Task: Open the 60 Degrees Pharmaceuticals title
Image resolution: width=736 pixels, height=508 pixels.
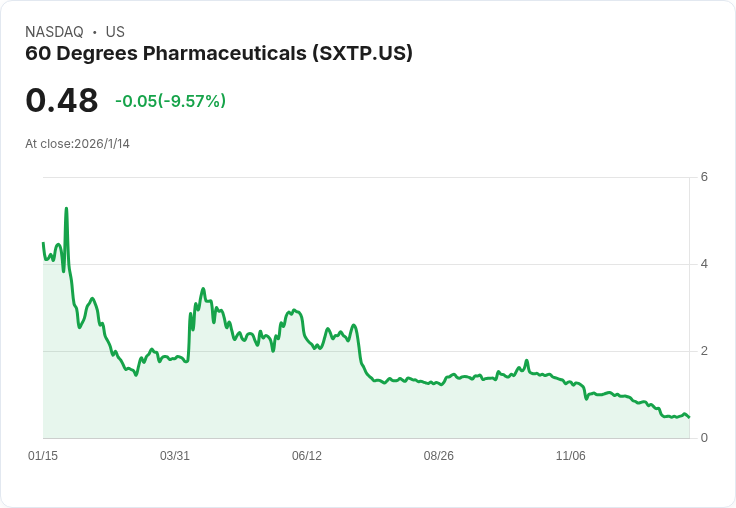Action: click(219, 53)
